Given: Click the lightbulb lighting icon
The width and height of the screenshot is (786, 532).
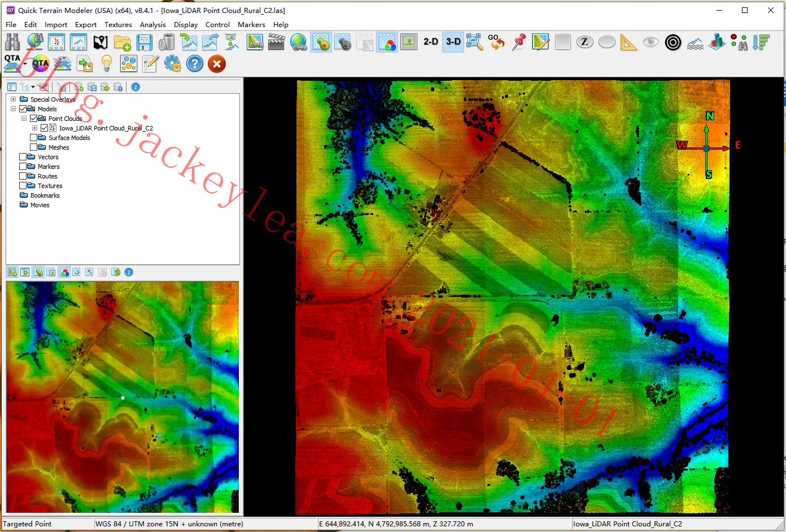Looking at the screenshot, I should coord(106,63).
